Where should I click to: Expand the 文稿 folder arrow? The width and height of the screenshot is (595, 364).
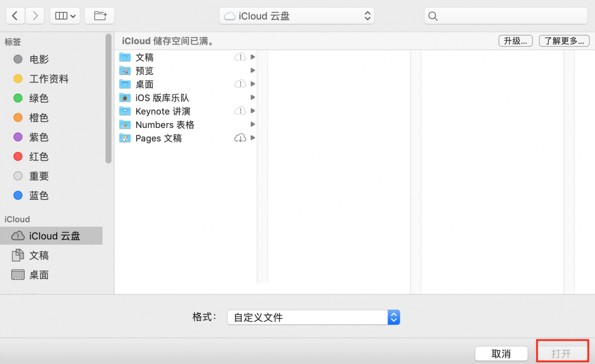253,57
